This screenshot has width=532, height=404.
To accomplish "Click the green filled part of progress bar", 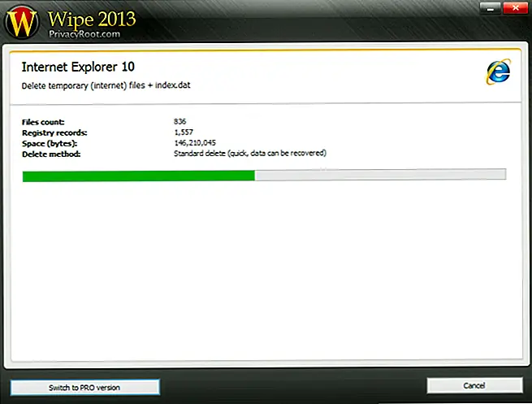I will 138,175.
